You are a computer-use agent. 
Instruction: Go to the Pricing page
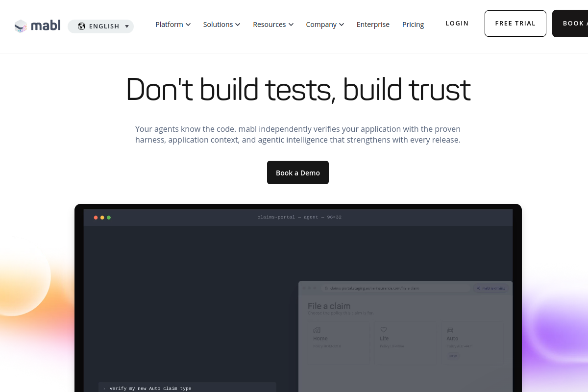click(x=413, y=24)
